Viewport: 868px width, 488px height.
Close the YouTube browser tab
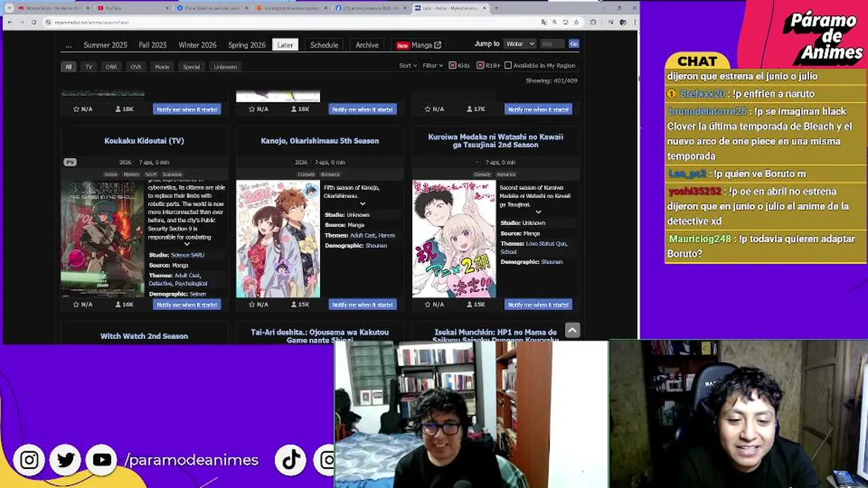pyautogui.click(x=167, y=8)
